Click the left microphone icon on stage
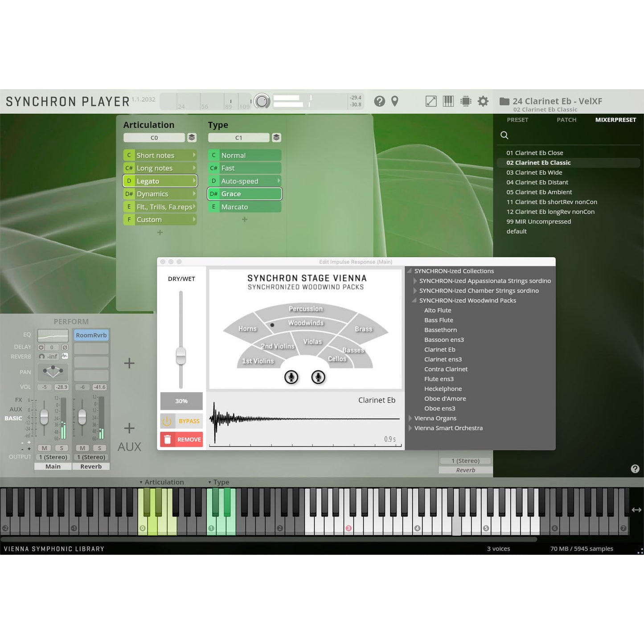The width and height of the screenshot is (644, 644). tap(291, 377)
